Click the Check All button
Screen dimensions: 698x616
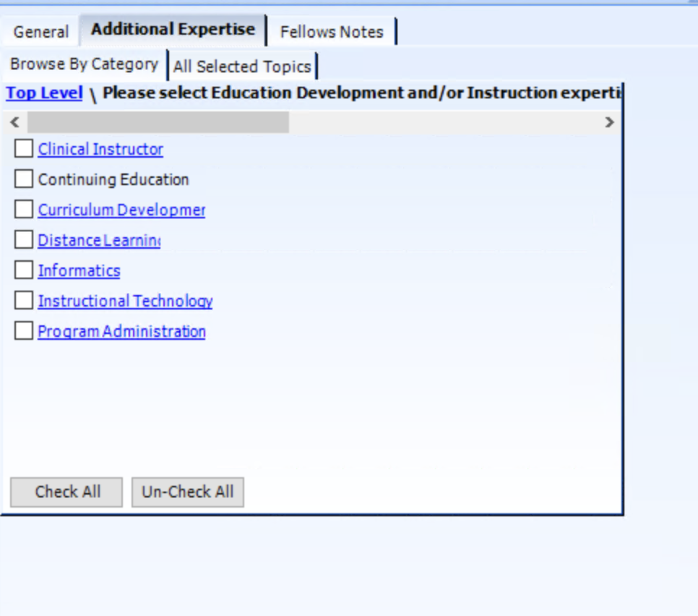[66, 492]
